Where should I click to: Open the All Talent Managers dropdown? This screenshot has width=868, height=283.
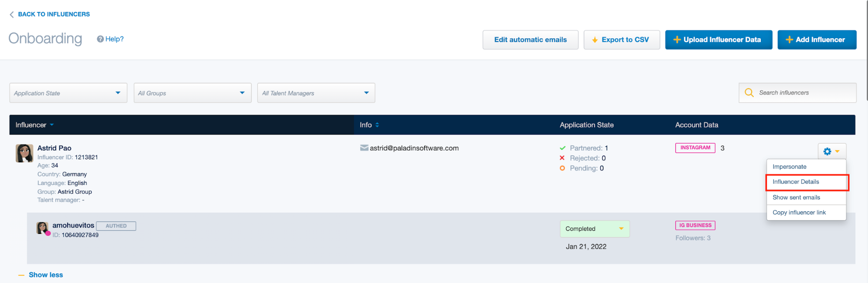point(316,93)
